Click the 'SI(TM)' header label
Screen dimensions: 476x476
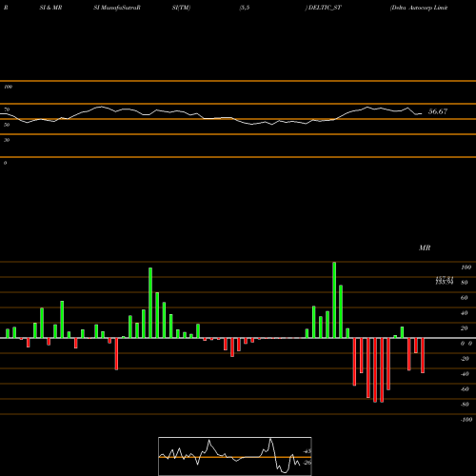181,8
